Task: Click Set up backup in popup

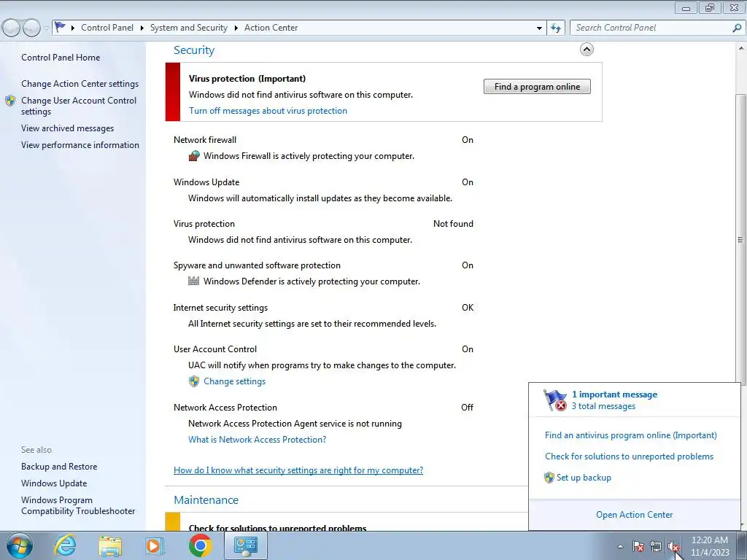Action: (584, 478)
